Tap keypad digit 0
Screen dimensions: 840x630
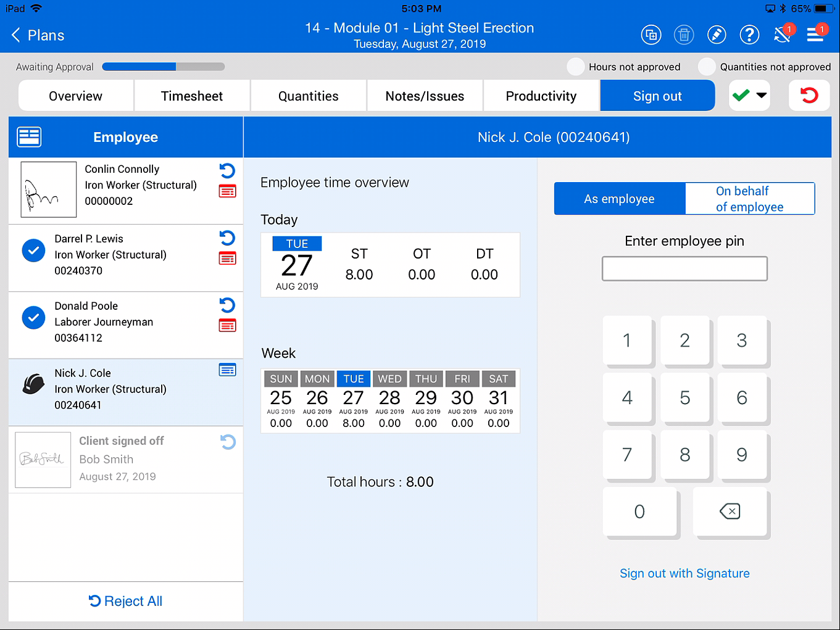click(x=639, y=512)
